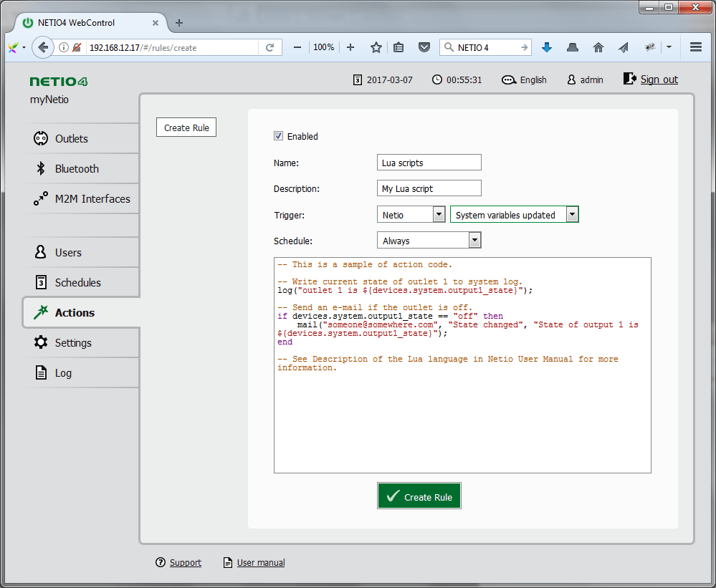Viewport: 716px width, 588px height.
Task: Click the calendar icon beside the date
Action: pos(358,79)
